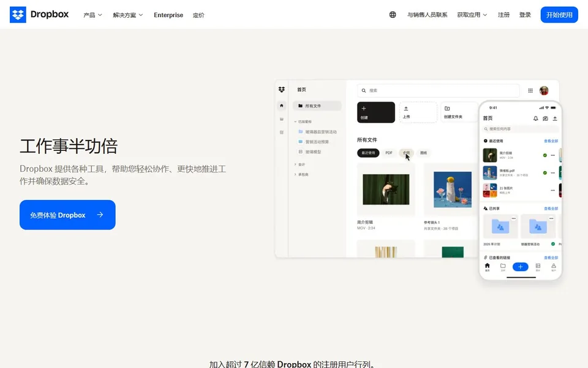Expand the 解决方案 dropdown menu

(128, 15)
